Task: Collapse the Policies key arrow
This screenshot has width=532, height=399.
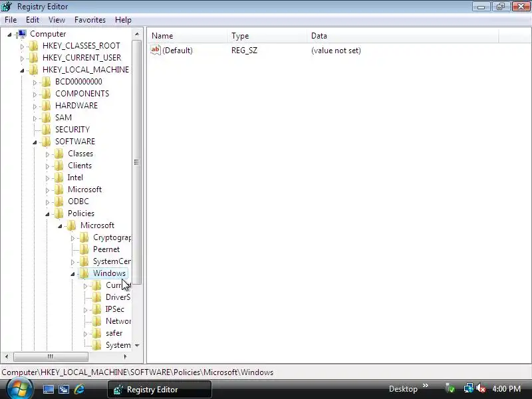Action: tap(47, 214)
